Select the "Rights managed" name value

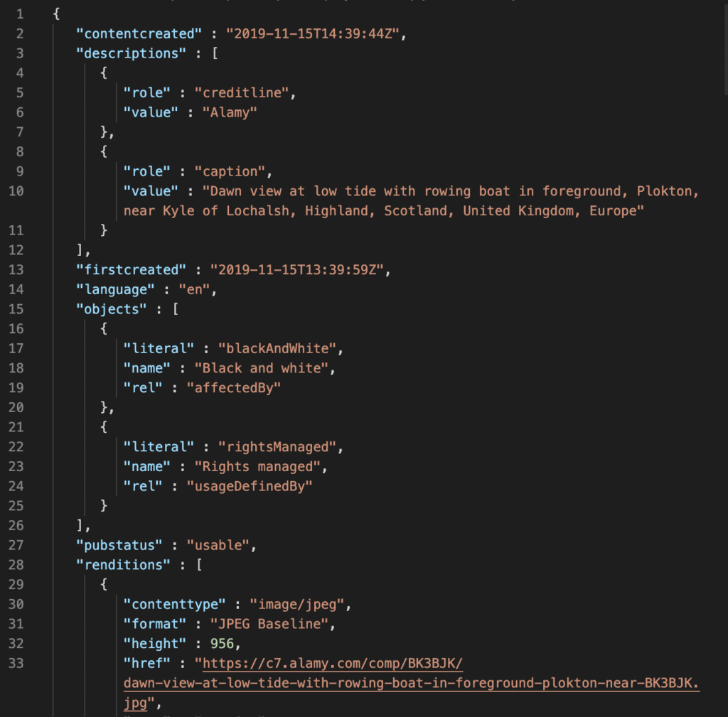[257, 466]
